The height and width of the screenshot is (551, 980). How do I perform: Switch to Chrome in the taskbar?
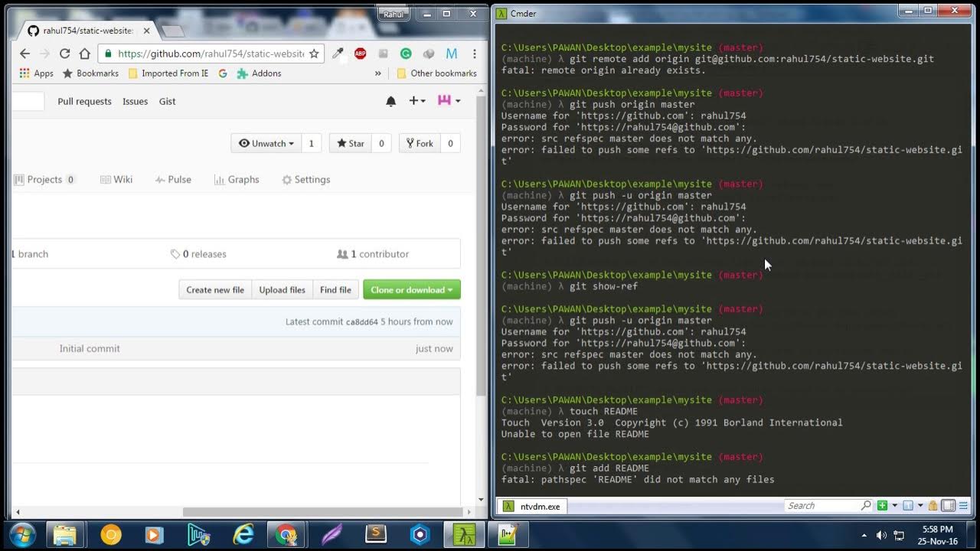point(286,534)
